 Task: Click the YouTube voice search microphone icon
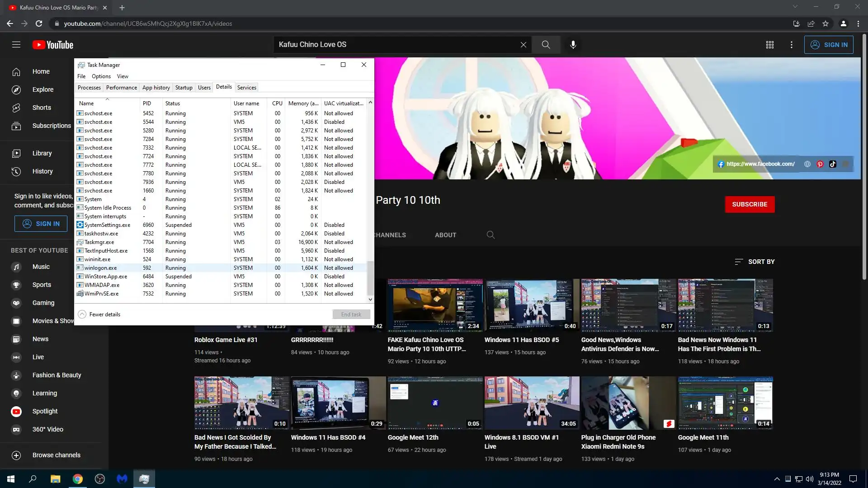point(573,45)
